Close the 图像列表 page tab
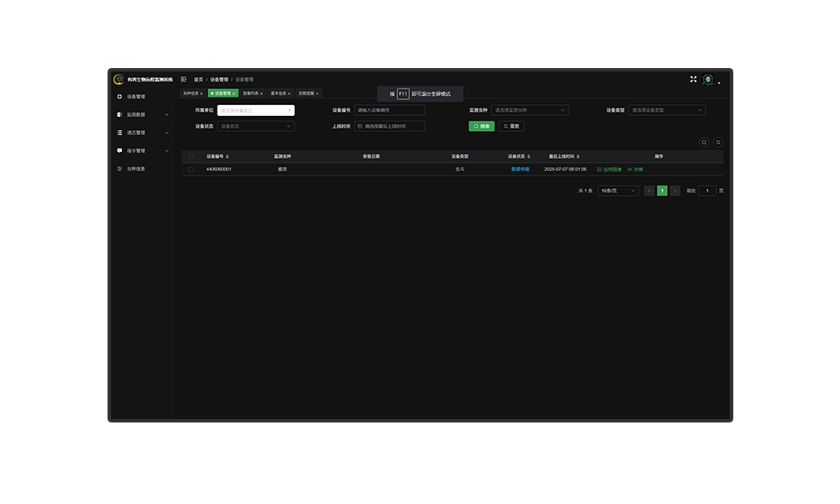The height and width of the screenshot is (504, 840). coord(261,94)
